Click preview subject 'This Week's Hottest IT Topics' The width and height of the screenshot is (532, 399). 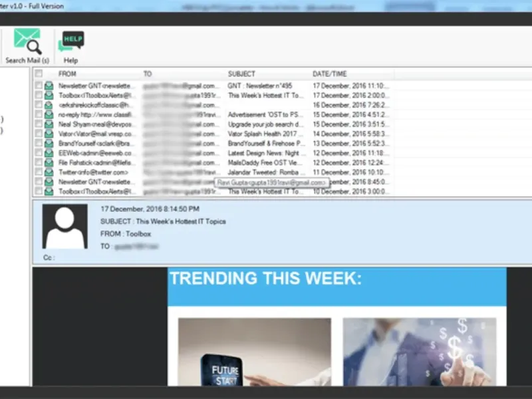[181, 221]
